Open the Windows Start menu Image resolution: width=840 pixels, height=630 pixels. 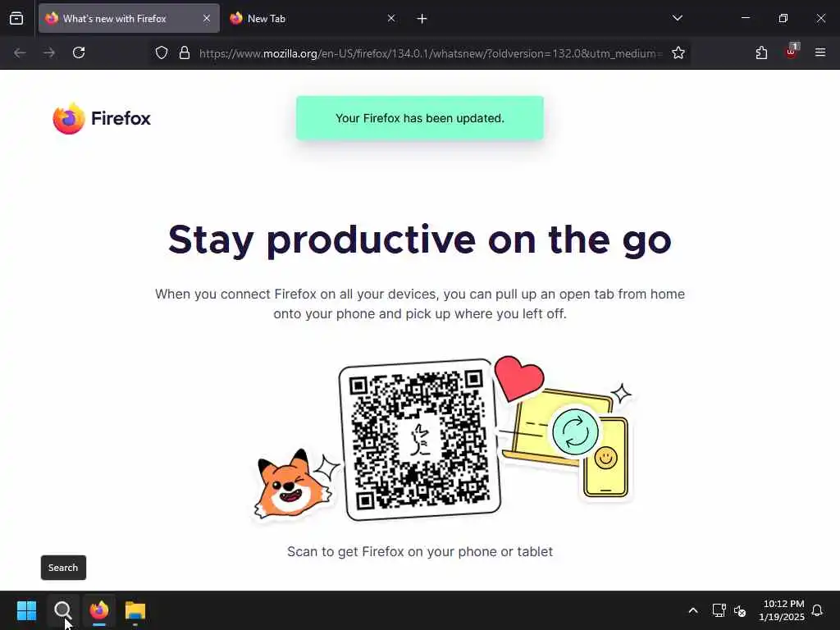pos(26,610)
